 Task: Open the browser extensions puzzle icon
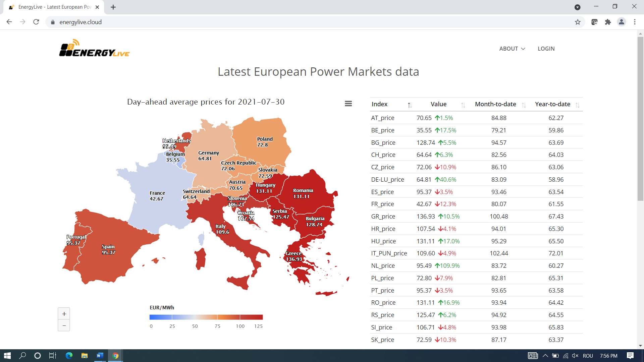tap(608, 22)
